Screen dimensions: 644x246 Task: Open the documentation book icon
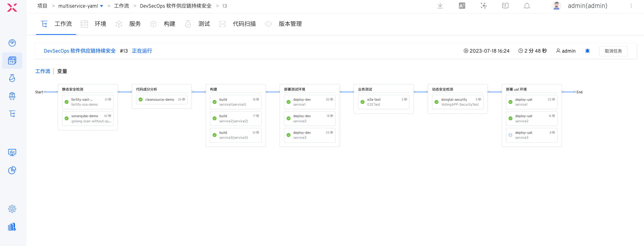505,6
